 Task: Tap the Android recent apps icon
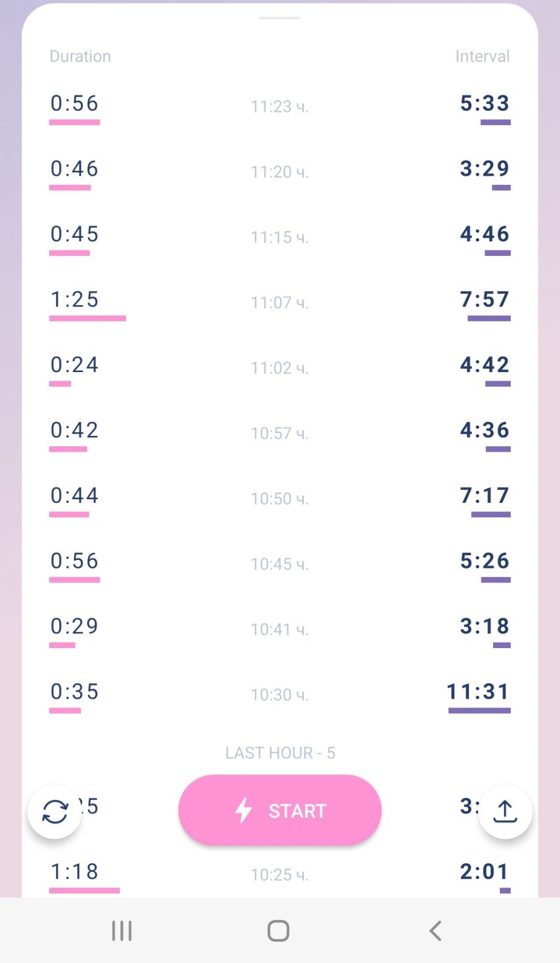[122, 931]
